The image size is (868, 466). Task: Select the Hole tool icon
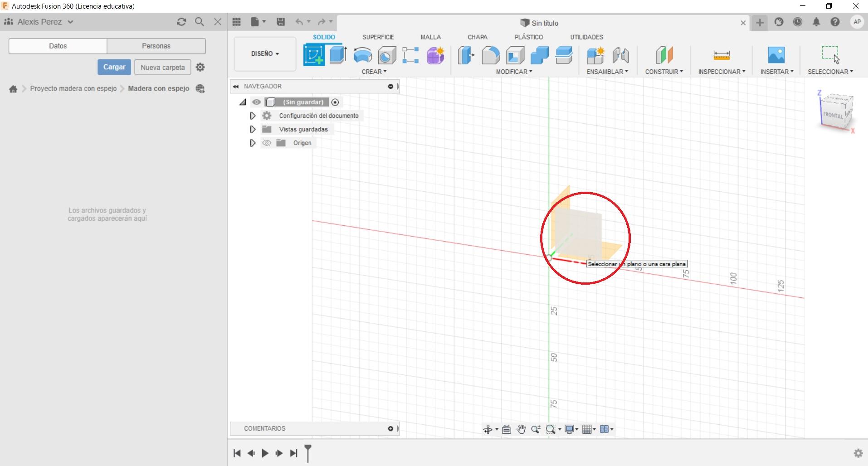point(387,55)
